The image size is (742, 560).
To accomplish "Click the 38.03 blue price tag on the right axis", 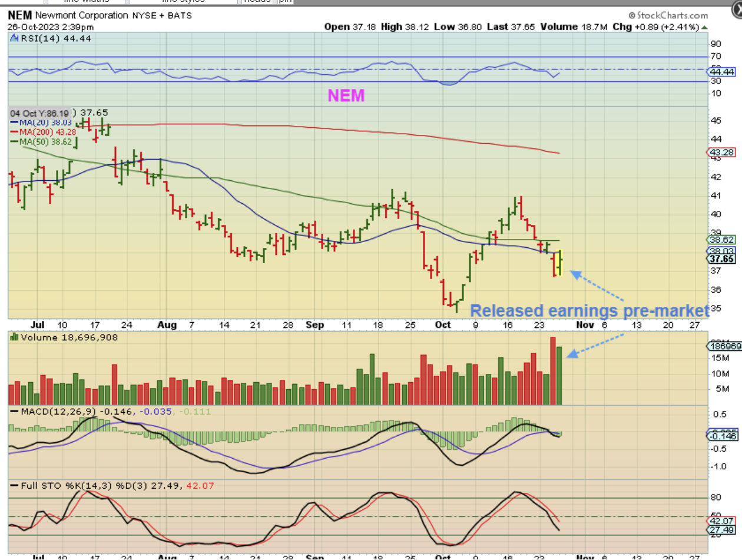I will 721,251.
